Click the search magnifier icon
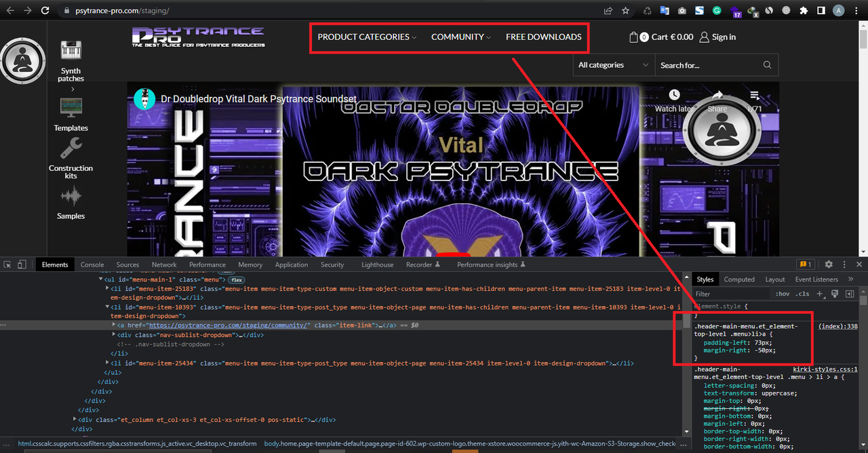 [x=767, y=65]
